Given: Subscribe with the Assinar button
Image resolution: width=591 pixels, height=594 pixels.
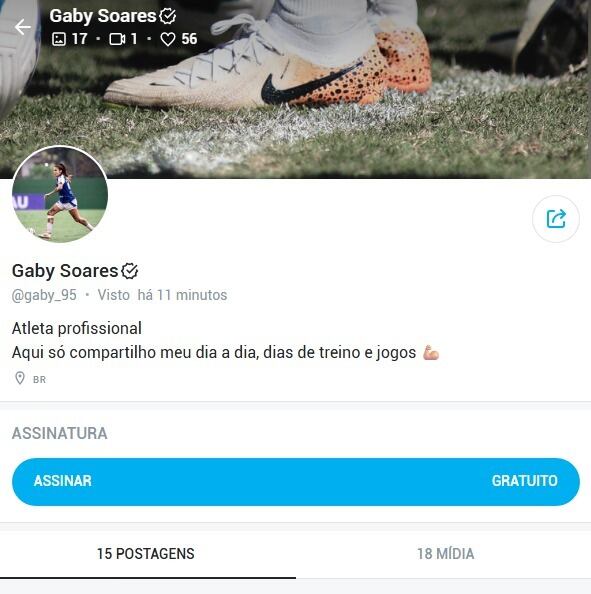Looking at the screenshot, I should tap(296, 481).
